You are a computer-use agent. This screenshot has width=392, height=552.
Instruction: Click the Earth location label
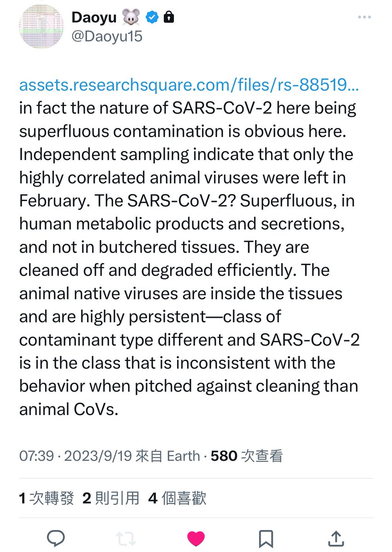pos(183,456)
